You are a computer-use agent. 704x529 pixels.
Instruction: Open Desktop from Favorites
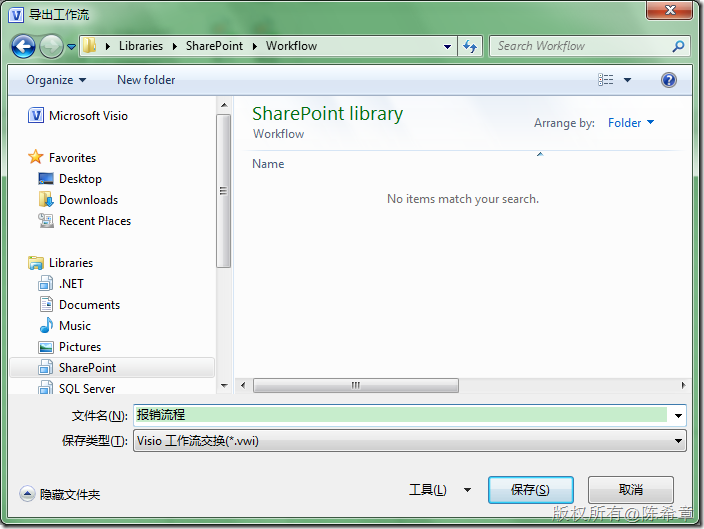[80, 179]
